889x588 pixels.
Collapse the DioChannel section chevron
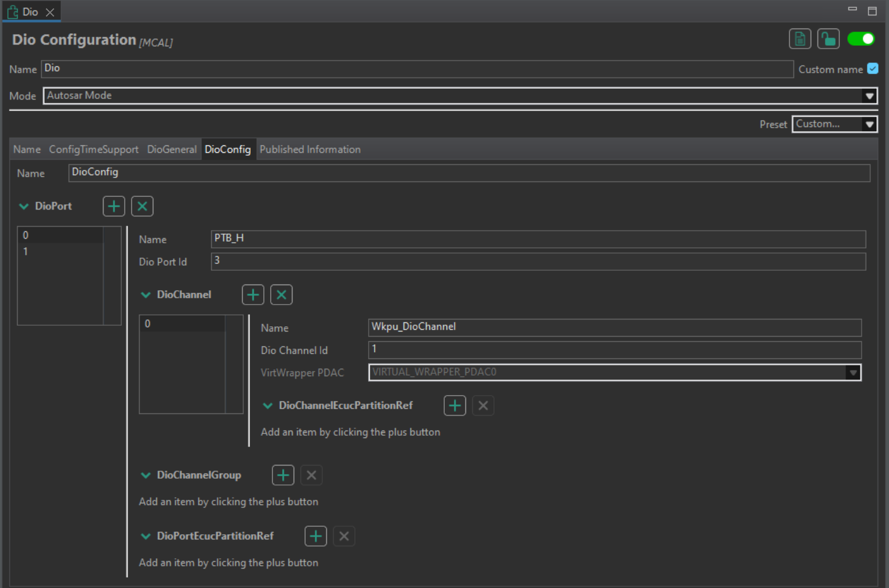click(146, 294)
